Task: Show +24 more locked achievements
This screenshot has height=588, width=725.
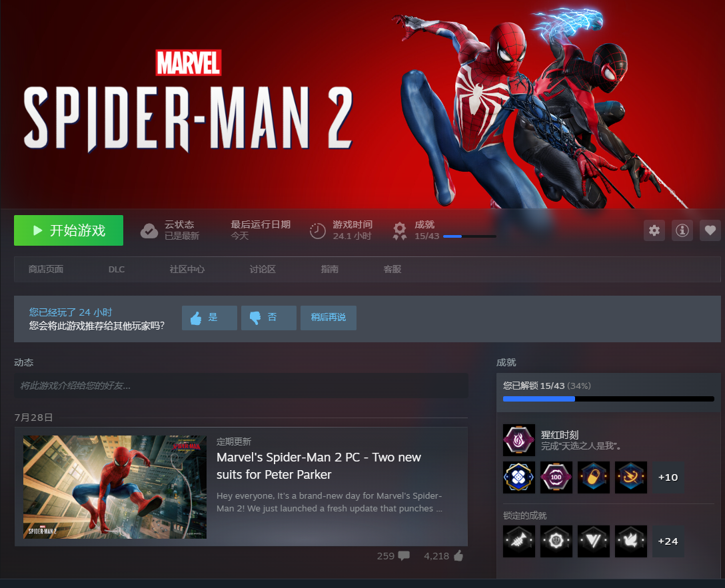Action: pos(668,541)
